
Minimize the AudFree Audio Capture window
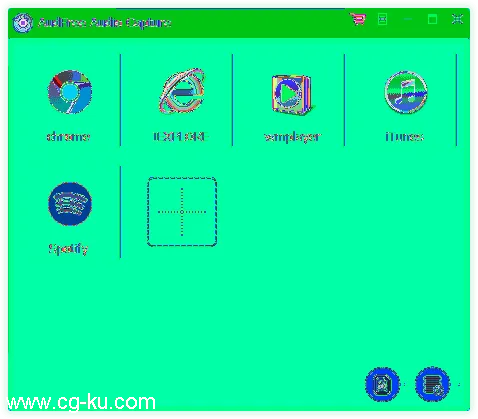click(407, 19)
